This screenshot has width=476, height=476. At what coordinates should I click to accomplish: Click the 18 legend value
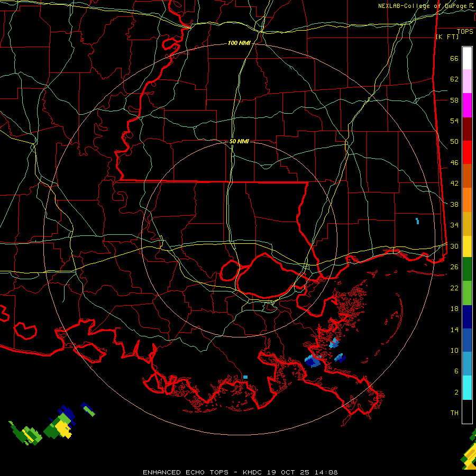[x=454, y=309]
